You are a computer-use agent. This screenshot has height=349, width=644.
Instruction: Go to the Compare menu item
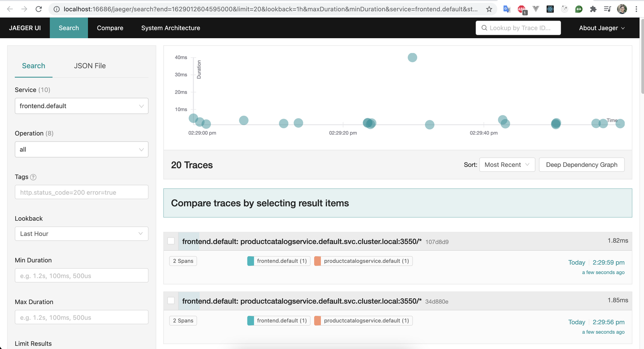pos(110,28)
